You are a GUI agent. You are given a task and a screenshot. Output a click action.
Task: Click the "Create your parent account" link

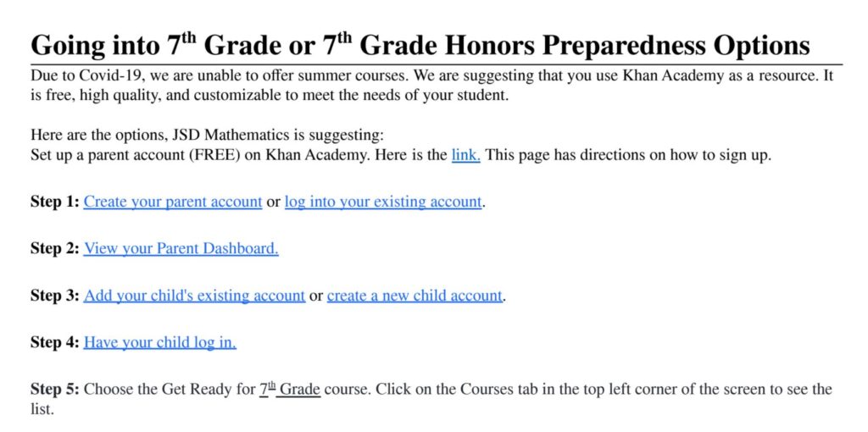click(x=172, y=202)
